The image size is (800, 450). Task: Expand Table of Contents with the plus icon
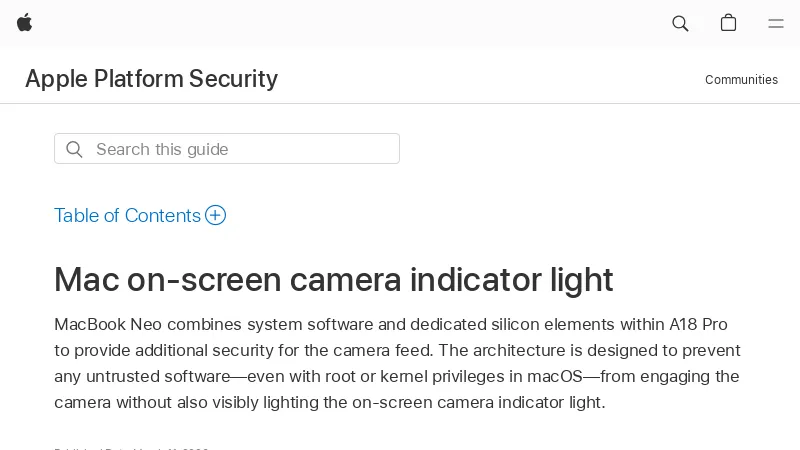[x=215, y=215]
